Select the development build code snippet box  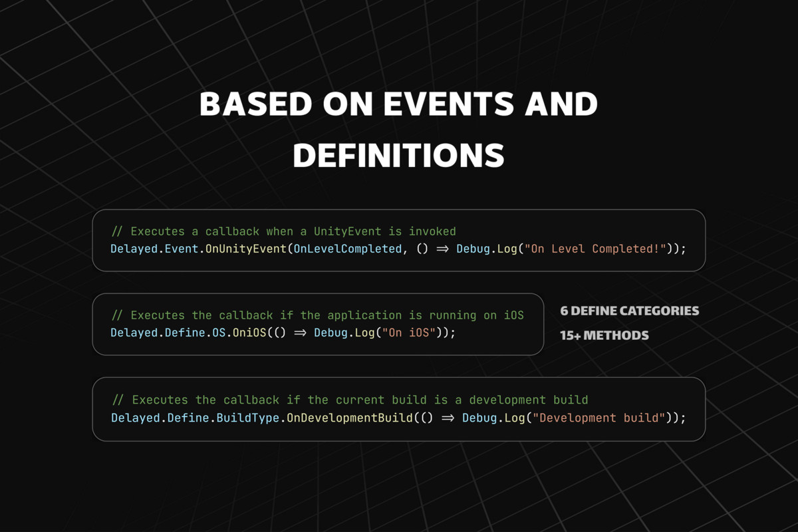[x=399, y=409]
